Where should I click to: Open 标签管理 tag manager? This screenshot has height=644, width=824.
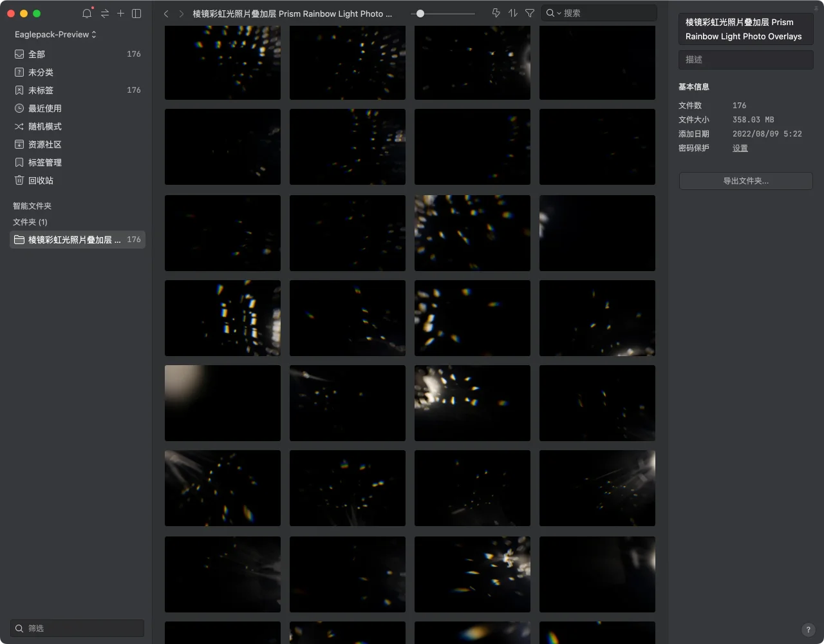tap(77, 162)
